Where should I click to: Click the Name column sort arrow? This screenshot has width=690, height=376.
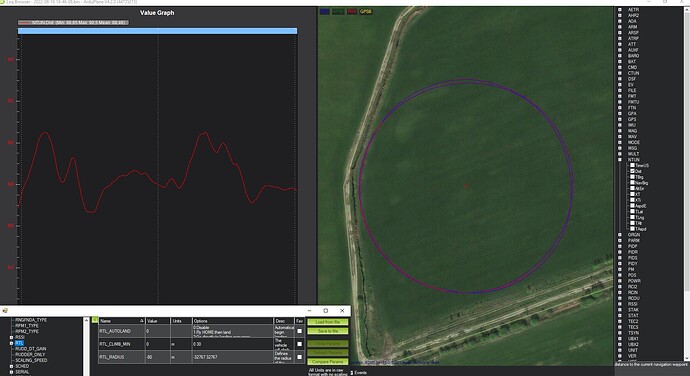click(141, 321)
